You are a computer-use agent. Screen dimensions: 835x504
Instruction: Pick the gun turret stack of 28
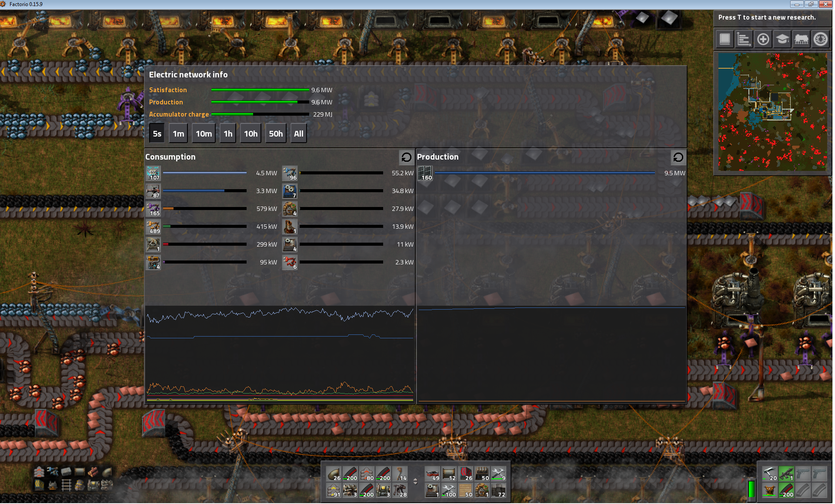pos(400,490)
